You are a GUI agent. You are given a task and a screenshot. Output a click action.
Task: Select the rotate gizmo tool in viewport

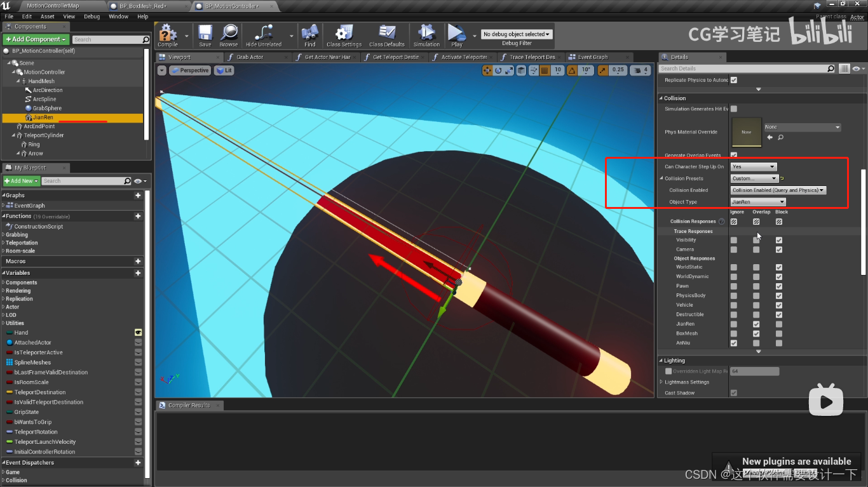498,70
